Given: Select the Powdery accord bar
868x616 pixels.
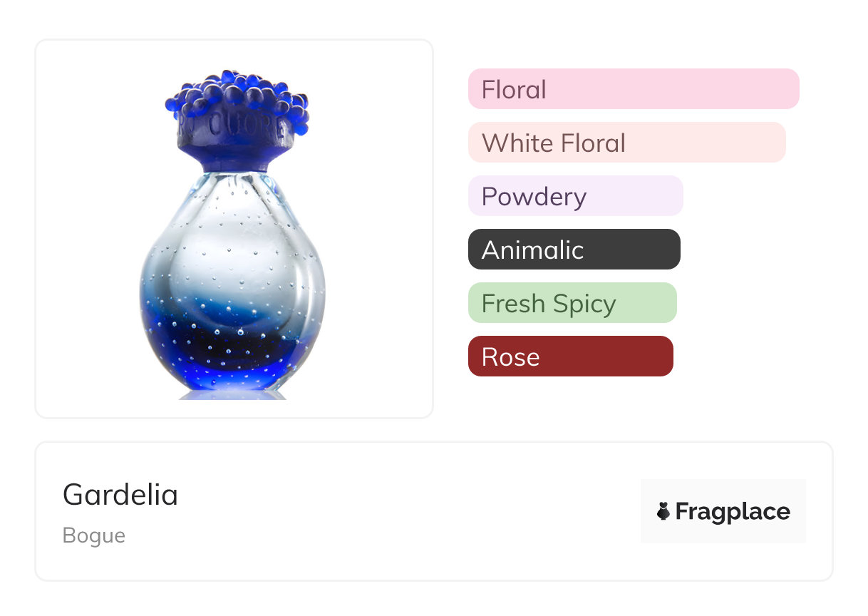Looking at the screenshot, I should (x=575, y=196).
